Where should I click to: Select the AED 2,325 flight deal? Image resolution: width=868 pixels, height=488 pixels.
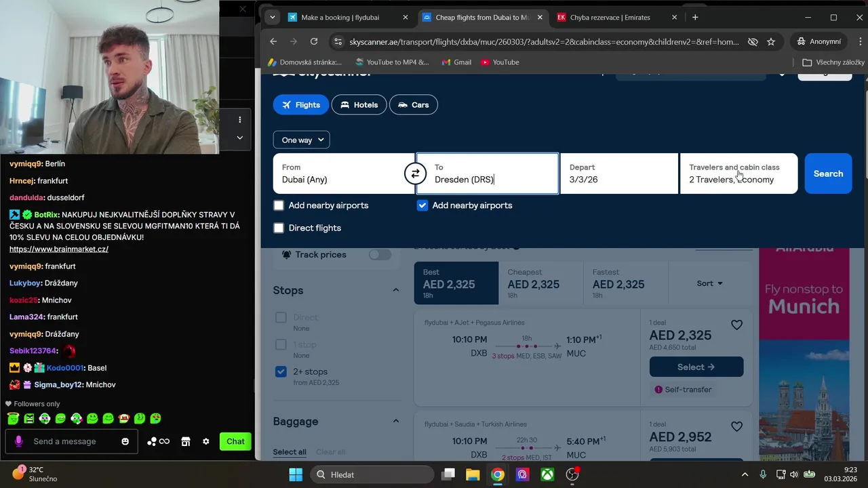coord(696,367)
